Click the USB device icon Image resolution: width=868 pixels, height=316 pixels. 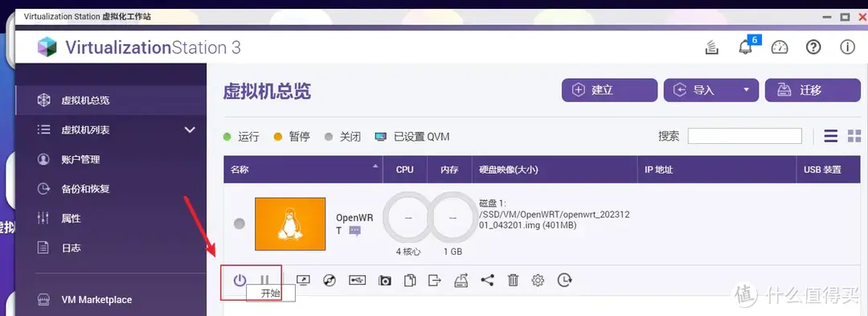(357, 280)
